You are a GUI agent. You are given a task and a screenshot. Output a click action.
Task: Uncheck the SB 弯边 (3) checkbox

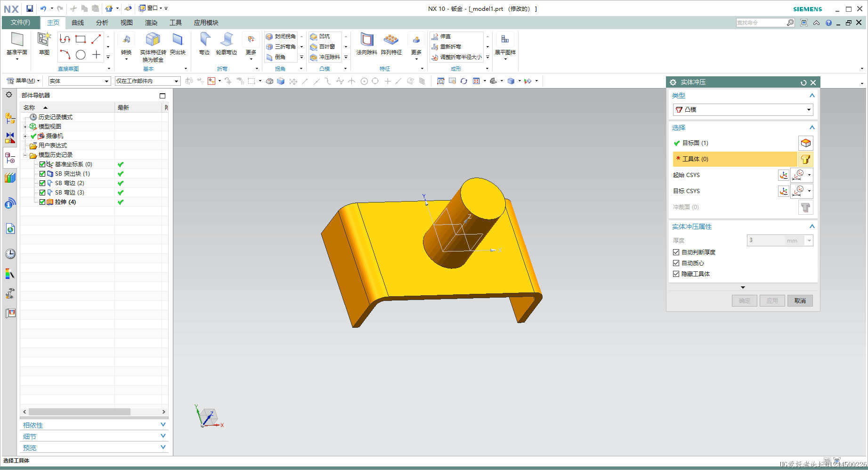tap(42, 193)
